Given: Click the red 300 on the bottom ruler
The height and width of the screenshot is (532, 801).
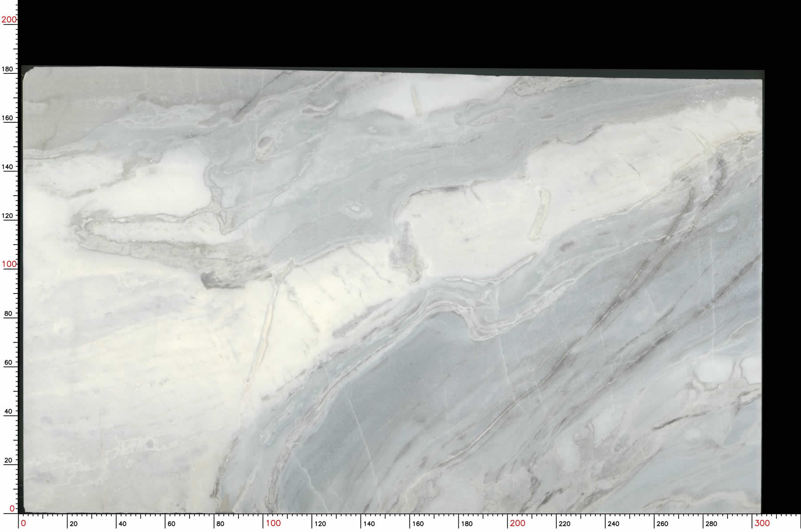Looking at the screenshot, I should [762, 524].
